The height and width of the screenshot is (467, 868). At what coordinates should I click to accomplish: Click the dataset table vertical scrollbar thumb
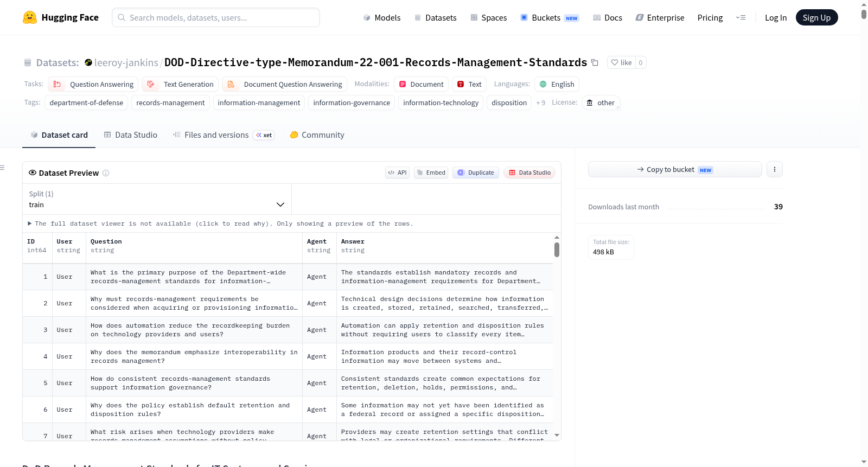[557, 250]
